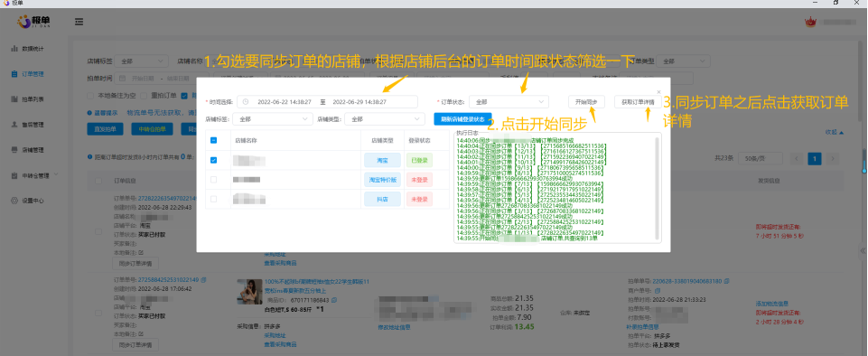Click the 获取订单详情 button
The image size is (868, 356).
(638, 102)
